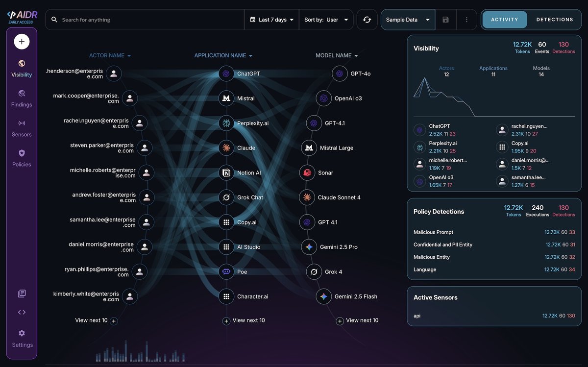Select the Gemini 2.5 Pro model node

(309, 247)
